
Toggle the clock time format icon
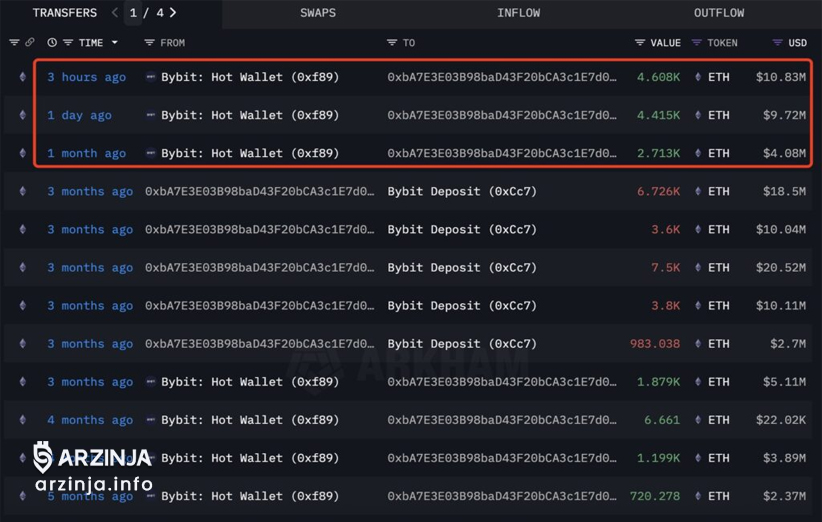52,43
